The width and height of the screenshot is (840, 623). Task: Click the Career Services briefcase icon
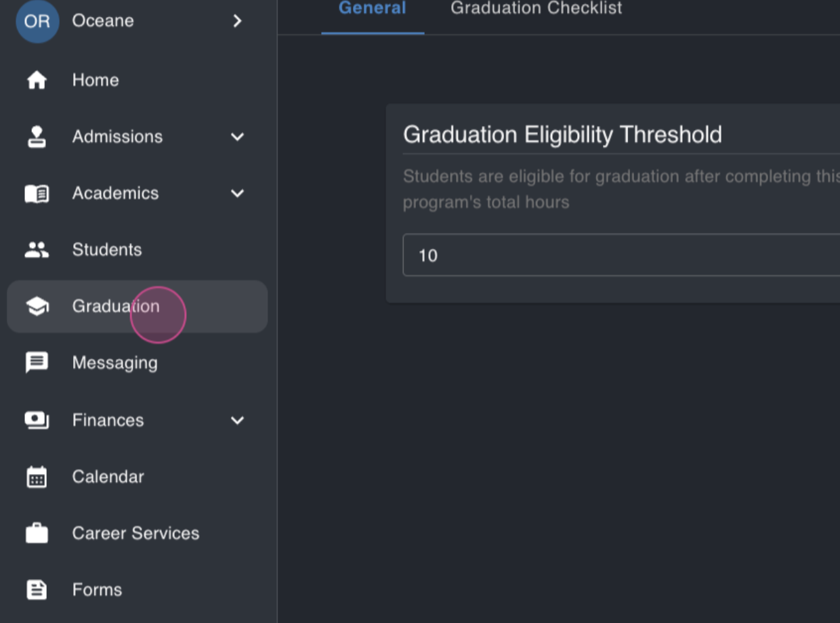tap(37, 533)
